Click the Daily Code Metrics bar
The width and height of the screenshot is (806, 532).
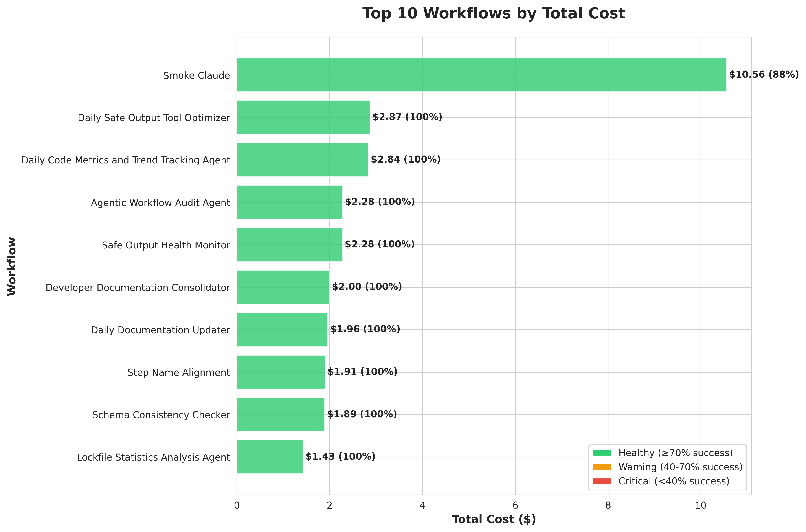click(x=302, y=159)
